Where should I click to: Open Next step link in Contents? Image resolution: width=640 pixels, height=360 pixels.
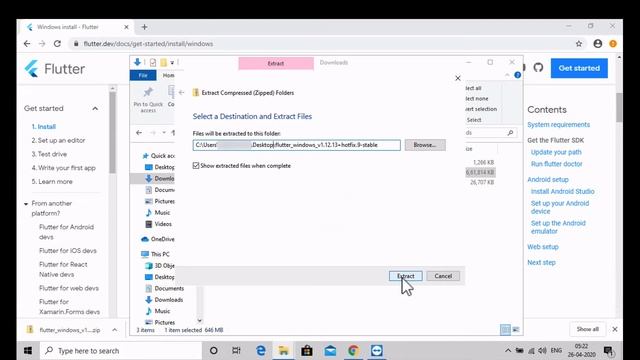pyautogui.click(x=541, y=262)
